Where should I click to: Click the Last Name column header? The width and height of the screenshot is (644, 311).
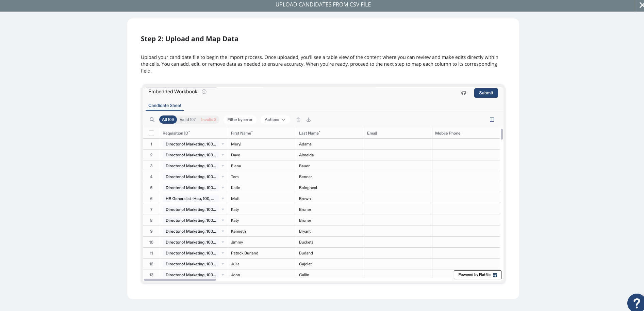(x=330, y=133)
